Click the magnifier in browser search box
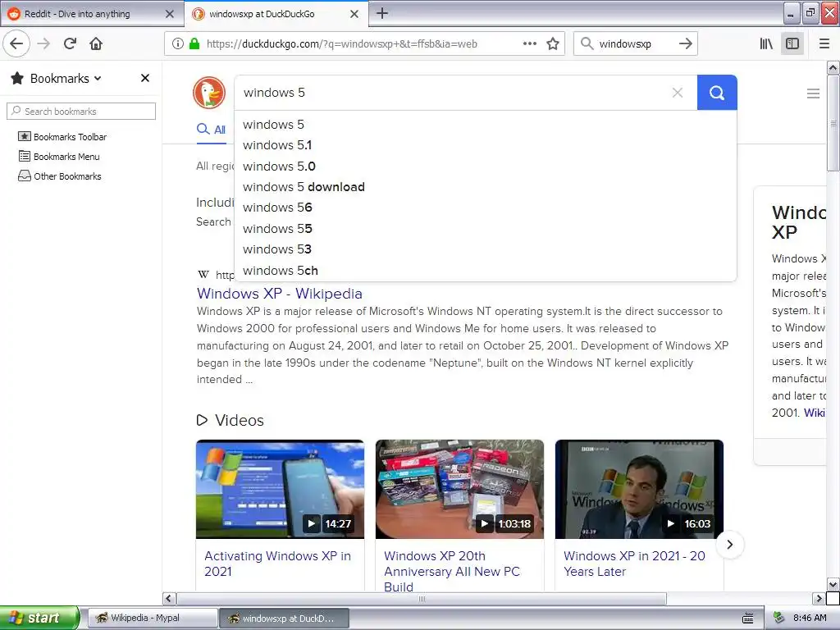This screenshot has width=840, height=630. [587, 44]
